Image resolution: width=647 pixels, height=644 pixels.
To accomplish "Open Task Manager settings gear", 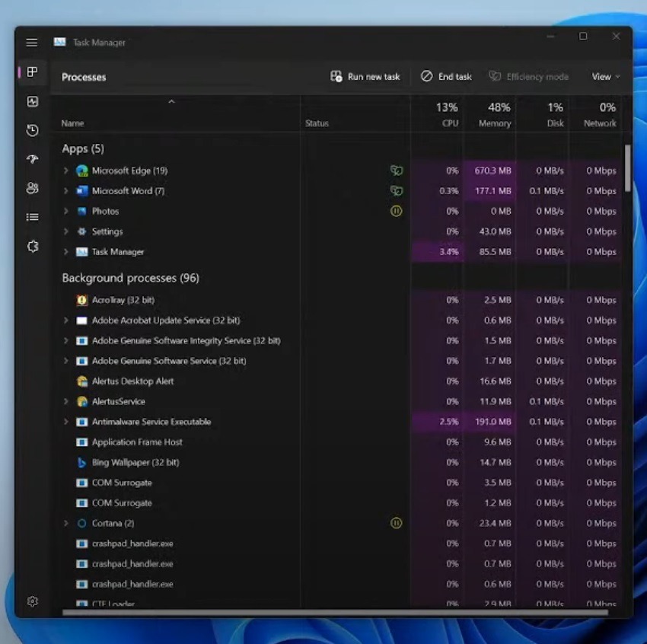I will pos(33,601).
